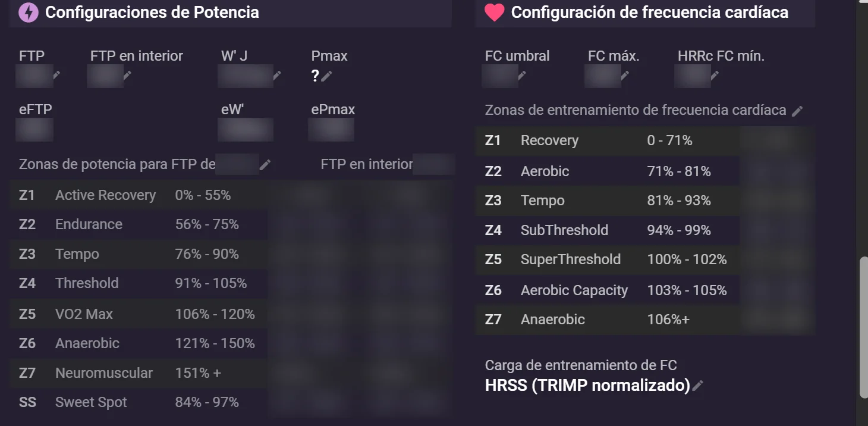The width and height of the screenshot is (868, 426).
Task: Edit HRSS training load pencil icon
Action: [x=697, y=386]
